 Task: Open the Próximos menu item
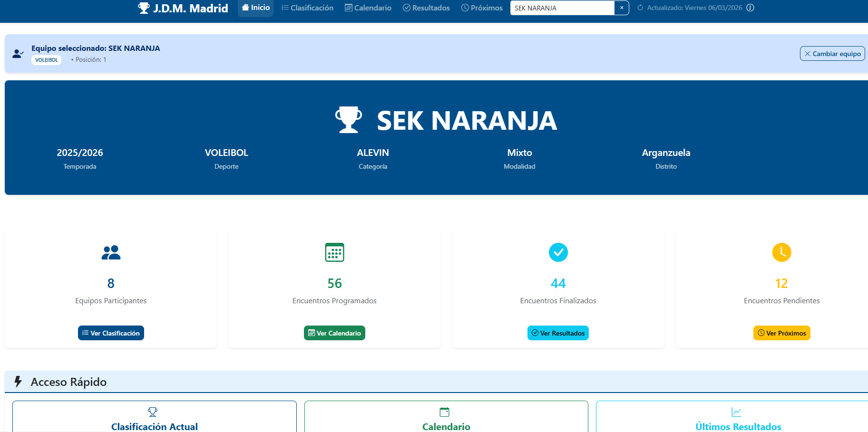(x=482, y=8)
